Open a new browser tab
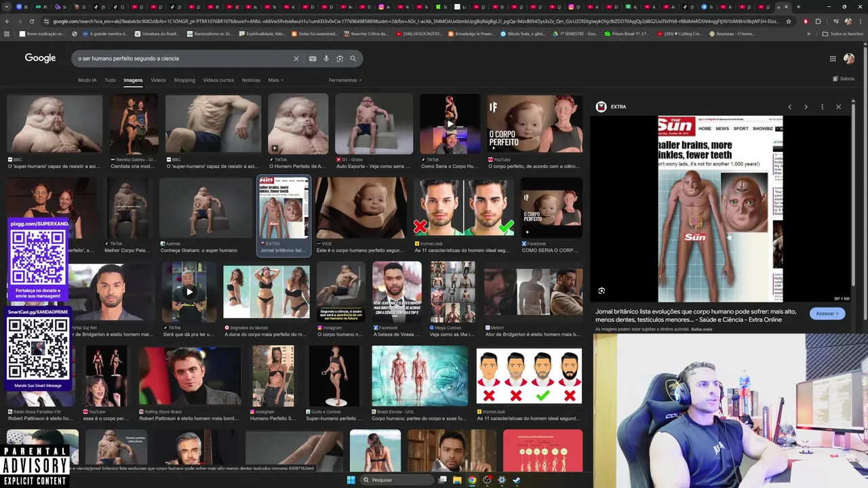Image resolution: width=868 pixels, height=488 pixels. (798, 7)
